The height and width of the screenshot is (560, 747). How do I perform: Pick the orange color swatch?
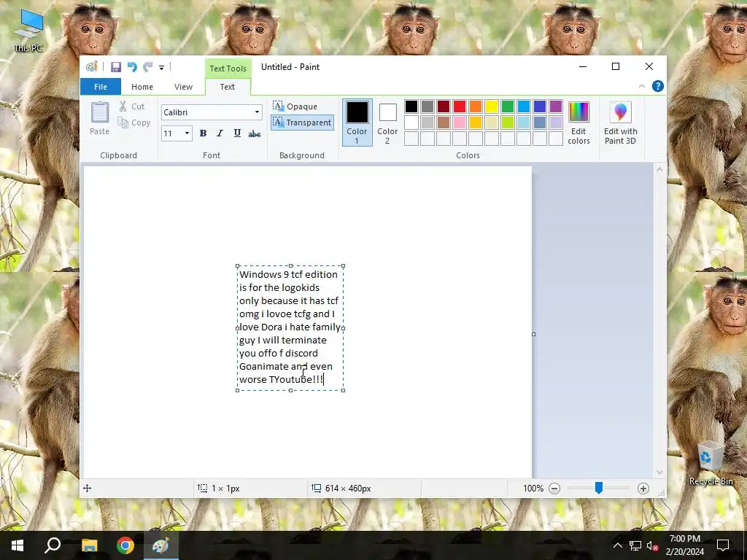pyautogui.click(x=476, y=106)
